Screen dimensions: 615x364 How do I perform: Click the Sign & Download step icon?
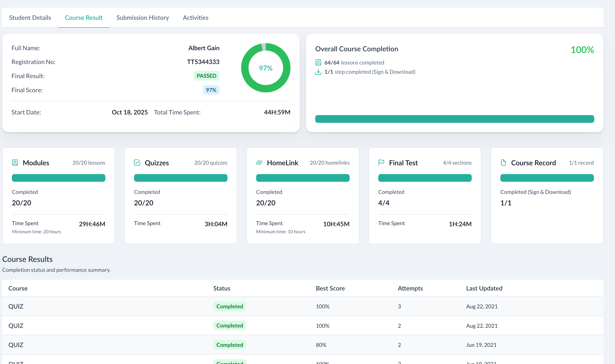[x=318, y=72]
